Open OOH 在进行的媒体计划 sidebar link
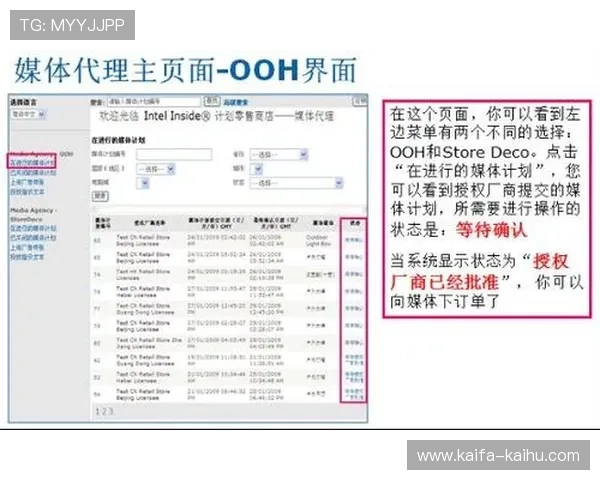The width and height of the screenshot is (600, 480). tap(32, 163)
